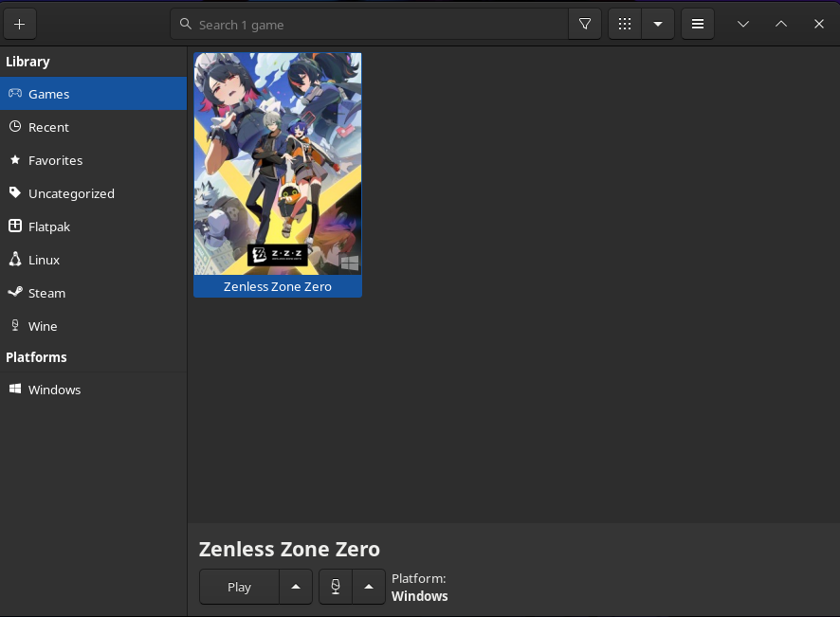This screenshot has width=840, height=617.
Task: Click the Play button for Zenless Zone Zero
Action: click(239, 587)
